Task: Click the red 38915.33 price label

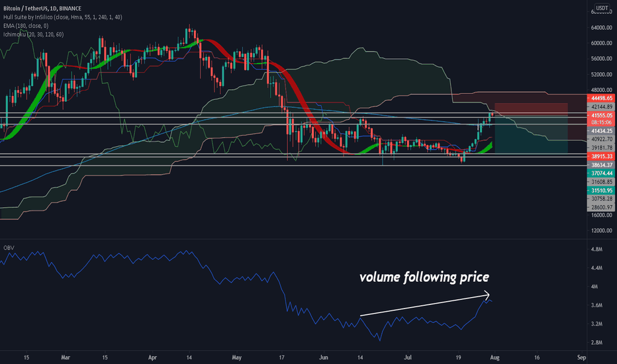Action: click(x=601, y=156)
